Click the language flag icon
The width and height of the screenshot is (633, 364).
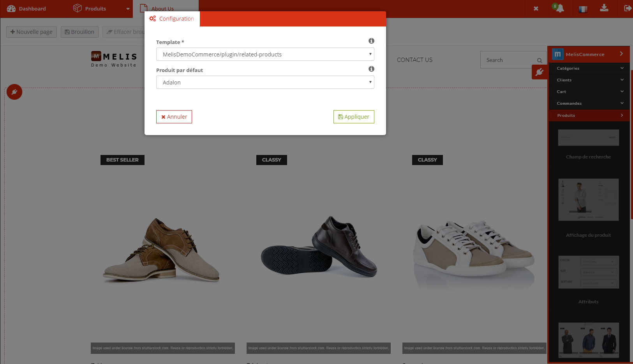click(x=583, y=9)
